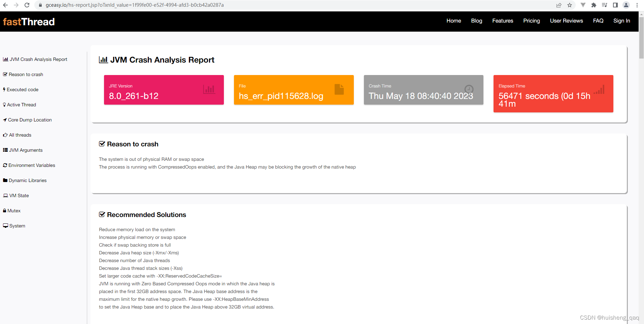Jump to Core Dump Location section
Viewport: 644px width, 324px height.
[27, 120]
